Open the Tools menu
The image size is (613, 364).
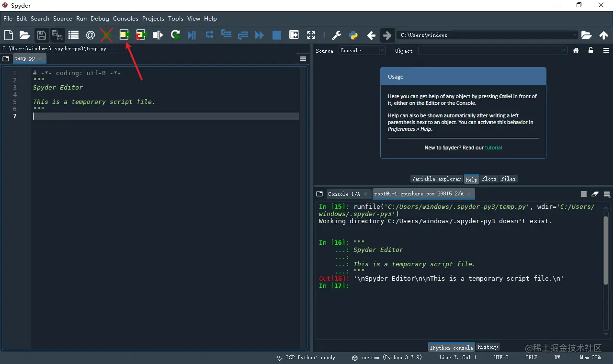pos(175,18)
